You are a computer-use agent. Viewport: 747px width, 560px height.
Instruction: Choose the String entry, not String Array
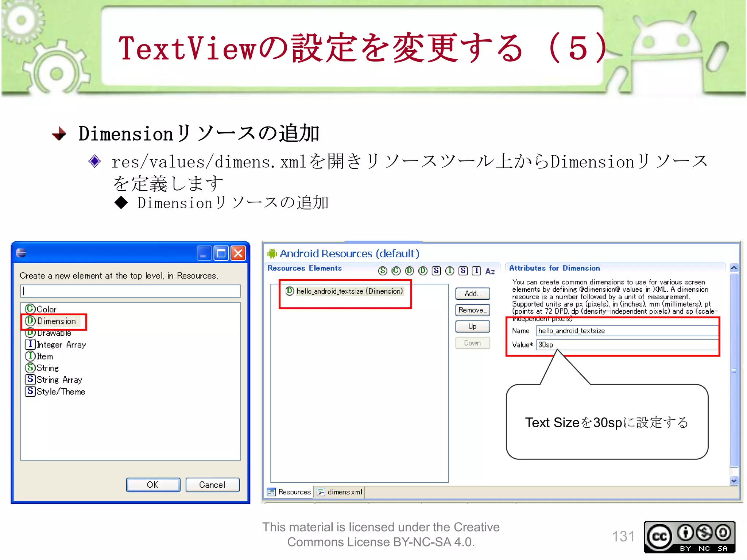point(42,367)
